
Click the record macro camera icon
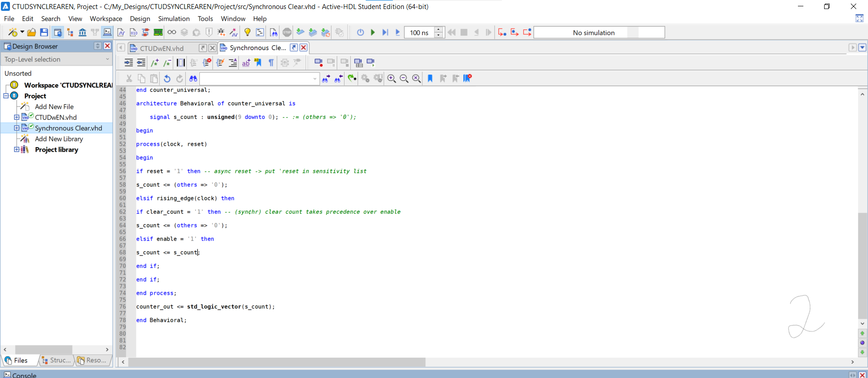318,63
